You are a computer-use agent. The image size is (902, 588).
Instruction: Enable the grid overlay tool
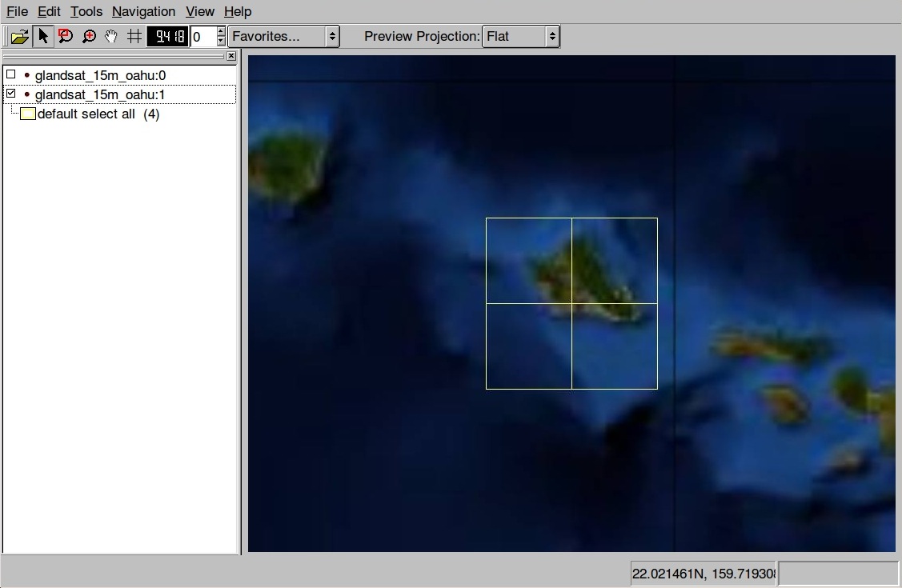[133, 35]
